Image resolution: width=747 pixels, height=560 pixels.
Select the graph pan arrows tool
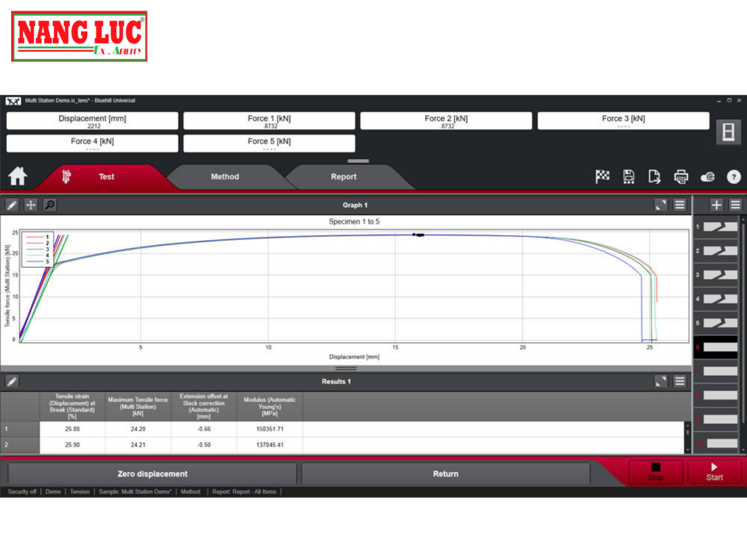31,205
